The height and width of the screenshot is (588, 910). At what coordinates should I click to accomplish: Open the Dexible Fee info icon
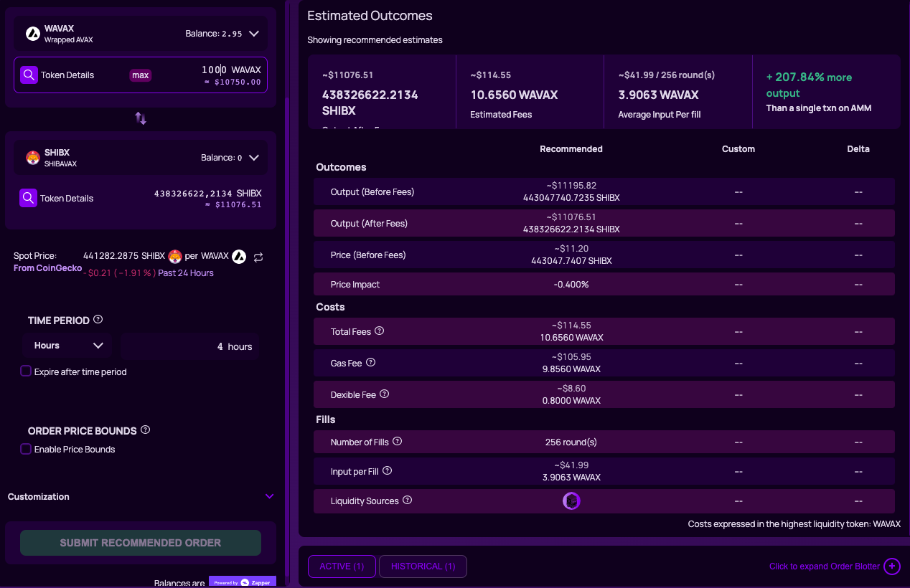[384, 394]
